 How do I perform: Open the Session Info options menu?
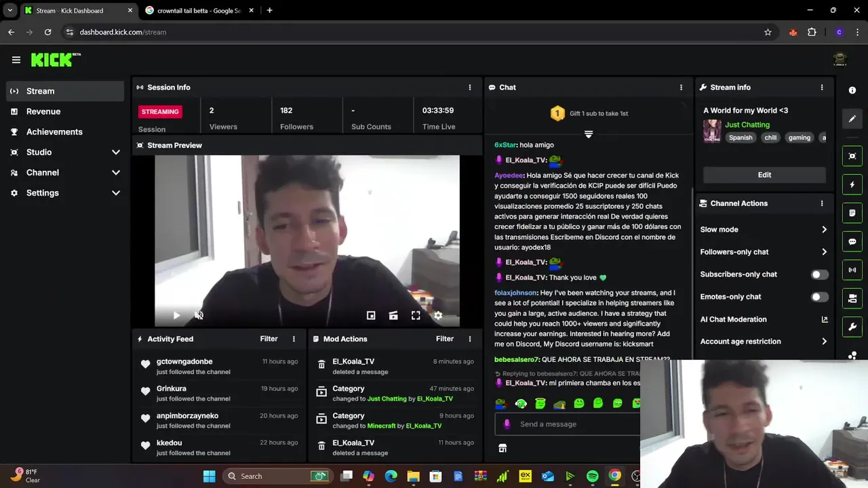pyautogui.click(x=470, y=87)
